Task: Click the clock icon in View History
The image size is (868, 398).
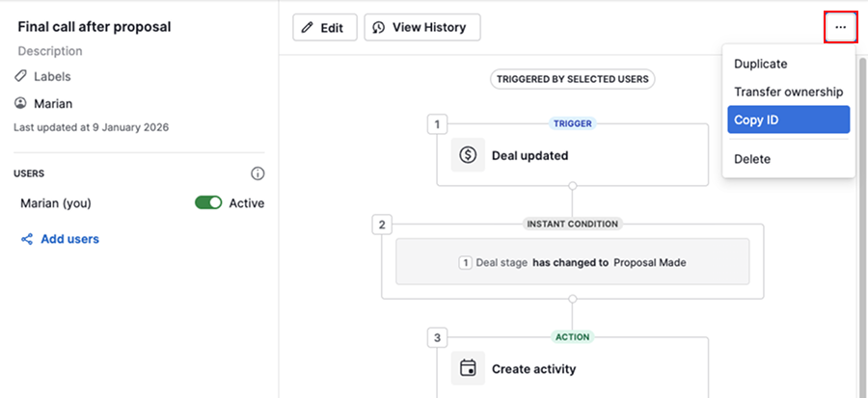Action: pyautogui.click(x=379, y=28)
